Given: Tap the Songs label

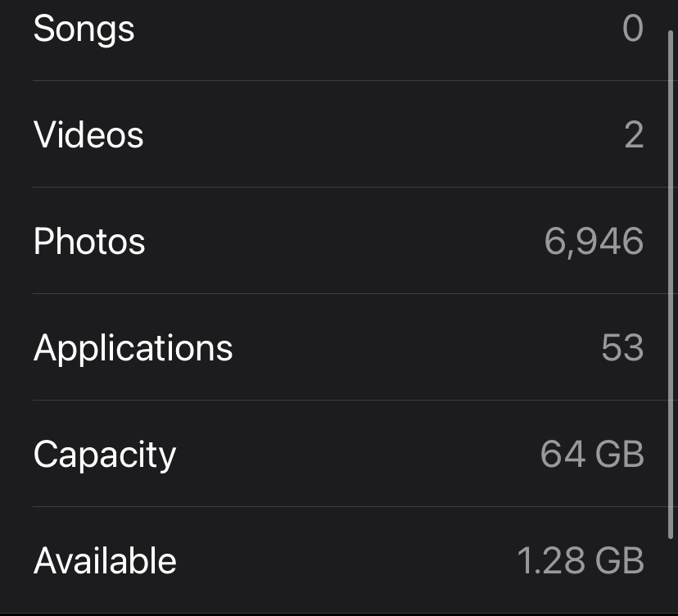Looking at the screenshot, I should point(84,29).
